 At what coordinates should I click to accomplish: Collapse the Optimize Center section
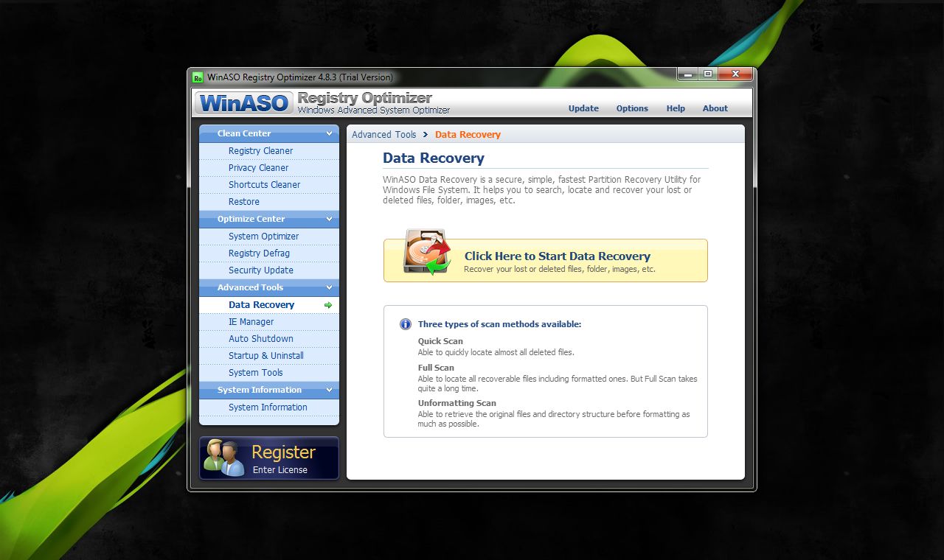tap(269, 219)
